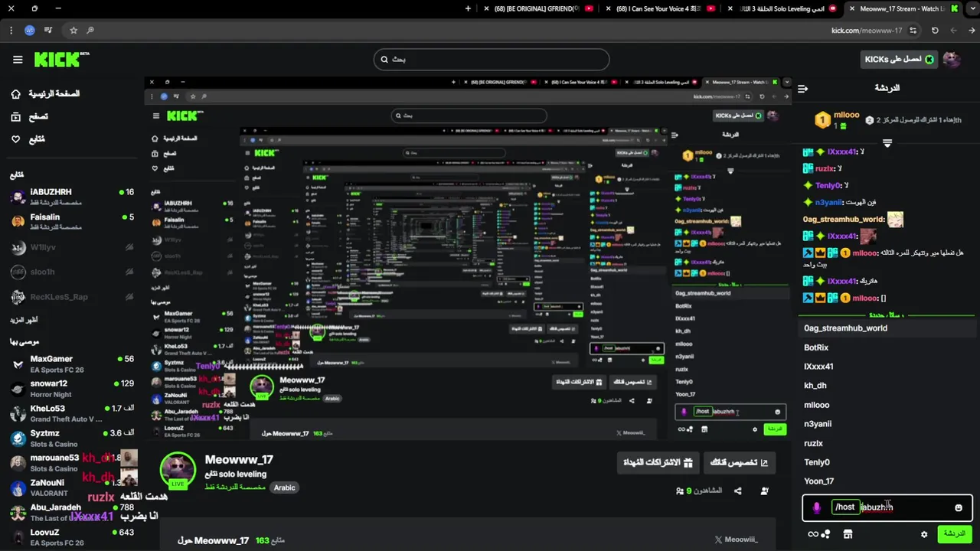Expand the pinned gift leaderboard chevron in chat

887,143
